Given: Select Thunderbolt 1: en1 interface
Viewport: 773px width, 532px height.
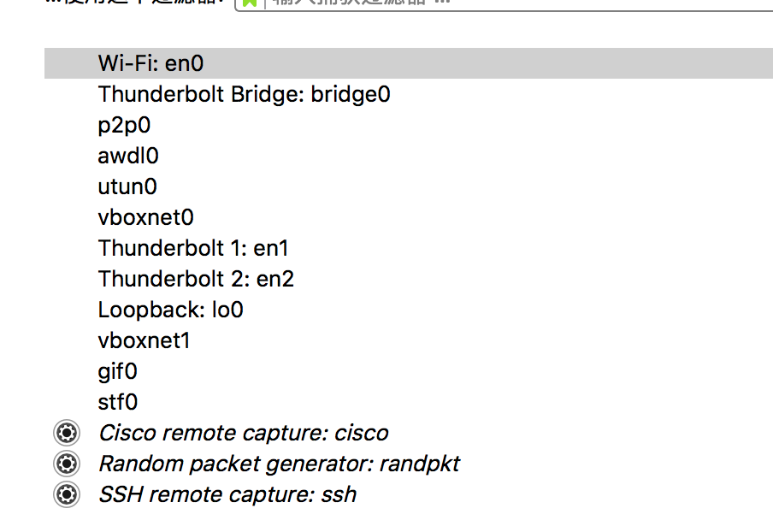Looking at the screenshot, I should [x=409, y=248].
